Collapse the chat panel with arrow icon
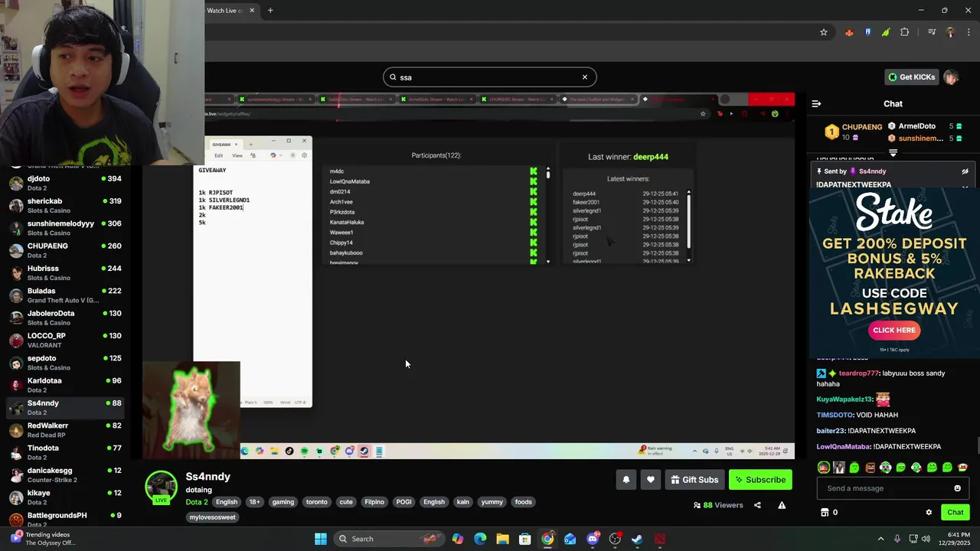 (816, 104)
